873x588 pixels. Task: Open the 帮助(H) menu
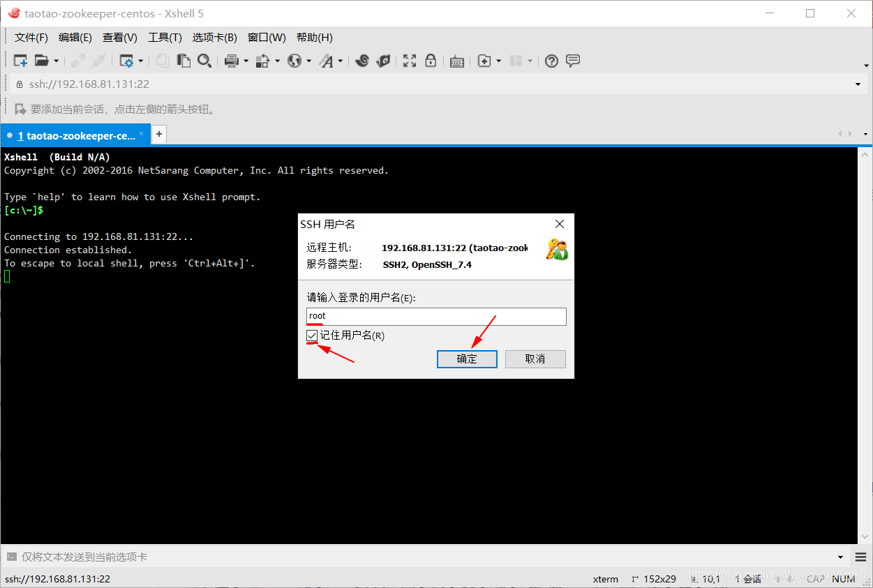pos(315,38)
